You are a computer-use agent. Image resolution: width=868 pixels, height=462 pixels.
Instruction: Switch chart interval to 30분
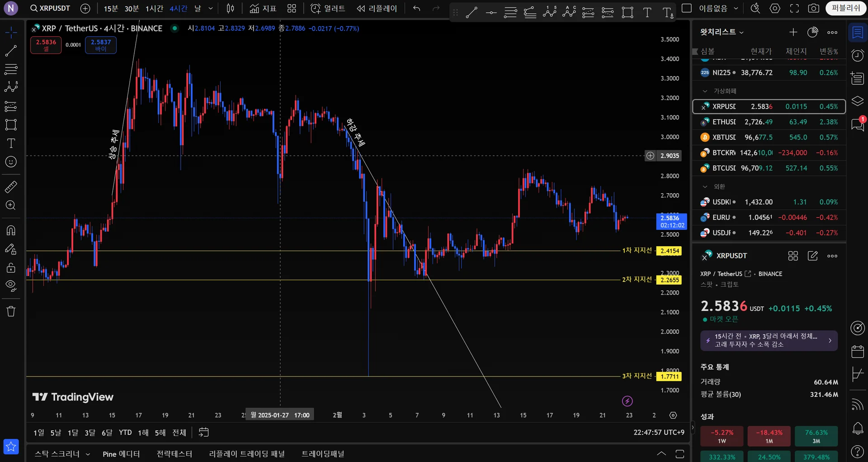(x=132, y=9)
